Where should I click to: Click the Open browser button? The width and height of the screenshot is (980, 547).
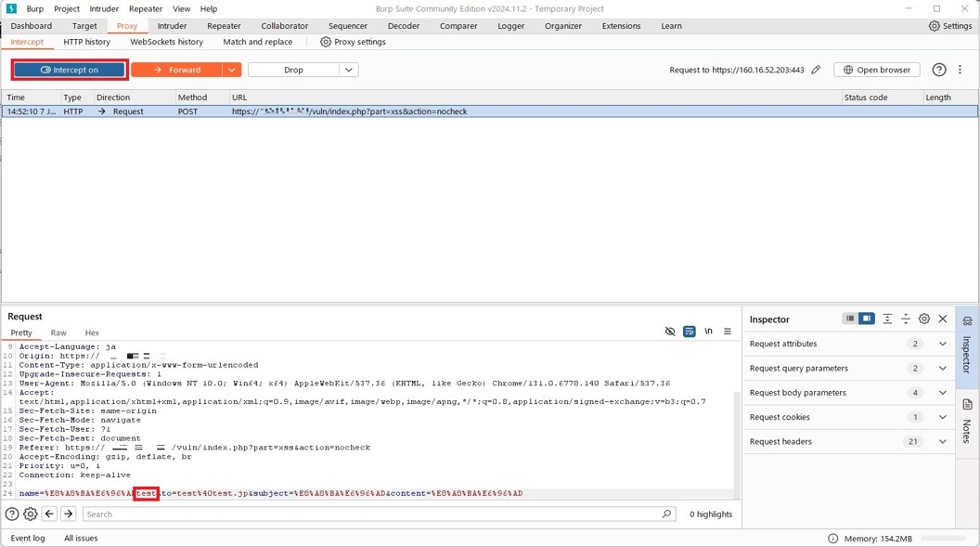[x=876, y=70]
